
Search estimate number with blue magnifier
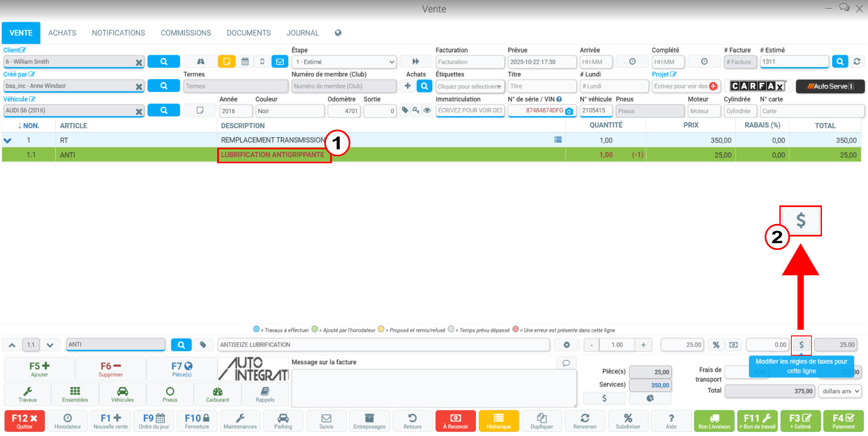point(840,62)
